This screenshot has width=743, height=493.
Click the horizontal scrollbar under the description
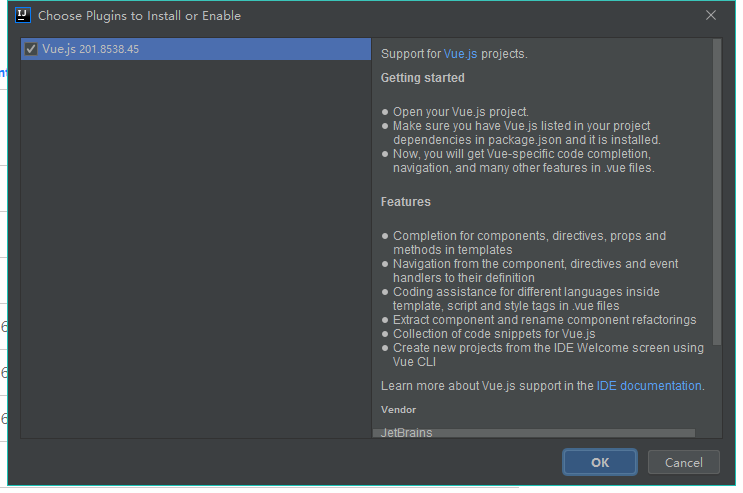tap(534, 433)
